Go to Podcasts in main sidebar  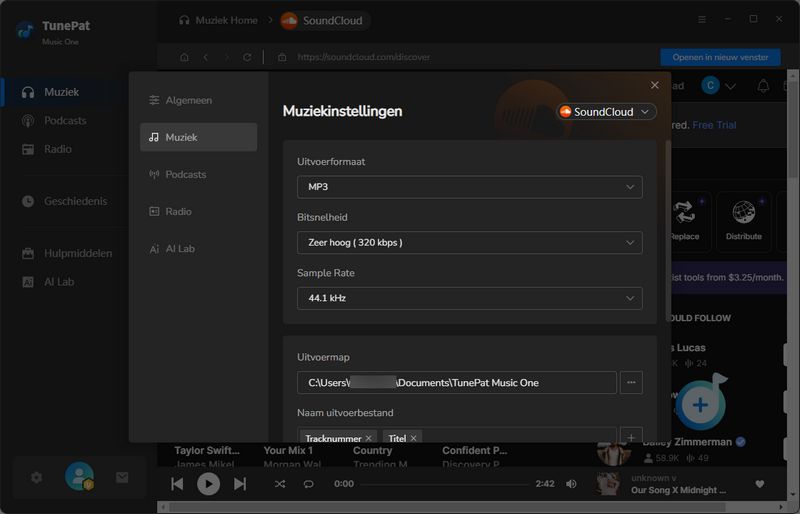(64, 120)
